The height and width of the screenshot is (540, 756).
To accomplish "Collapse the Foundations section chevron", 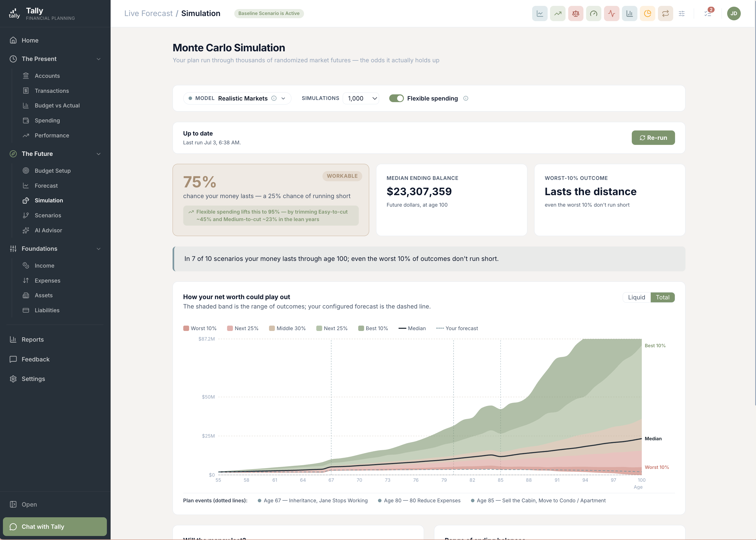I will [x=98, y=249].
